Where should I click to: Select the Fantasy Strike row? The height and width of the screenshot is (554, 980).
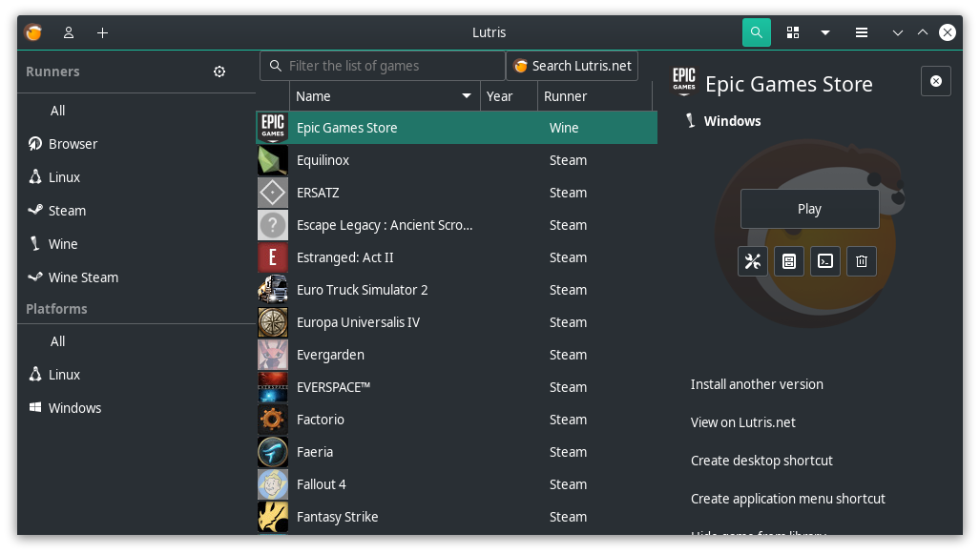pos(457,517)
